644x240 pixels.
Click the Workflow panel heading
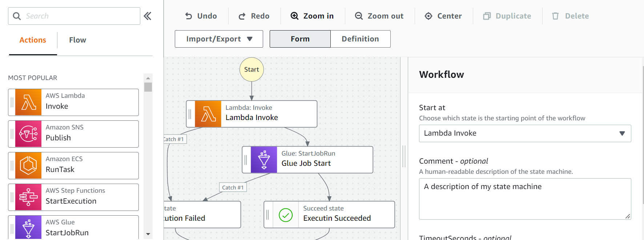click(441, 75)
